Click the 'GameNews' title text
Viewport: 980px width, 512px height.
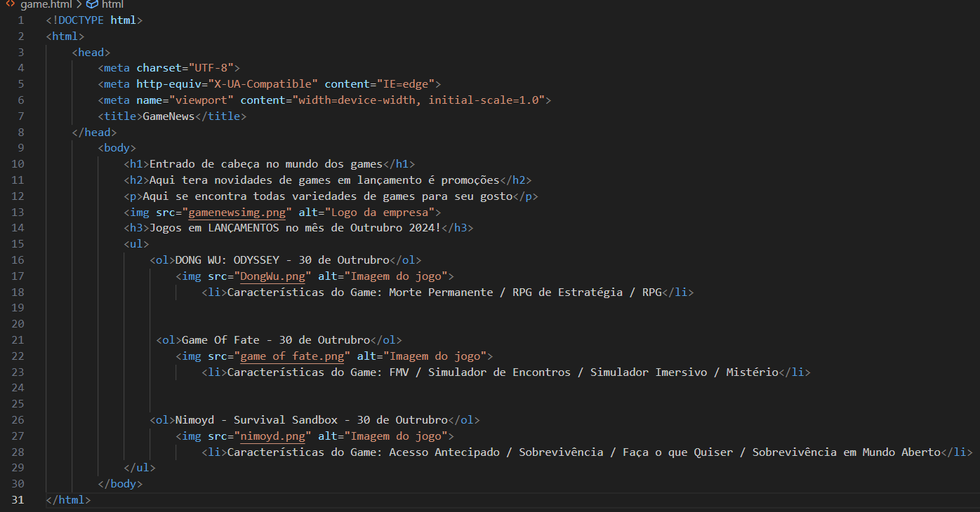(168, 116)
